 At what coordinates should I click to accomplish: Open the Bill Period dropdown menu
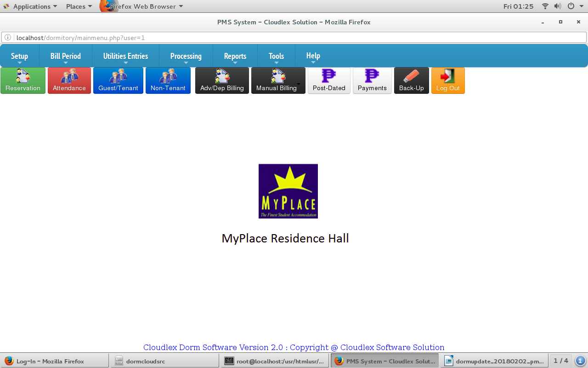(x=66, y=56)
